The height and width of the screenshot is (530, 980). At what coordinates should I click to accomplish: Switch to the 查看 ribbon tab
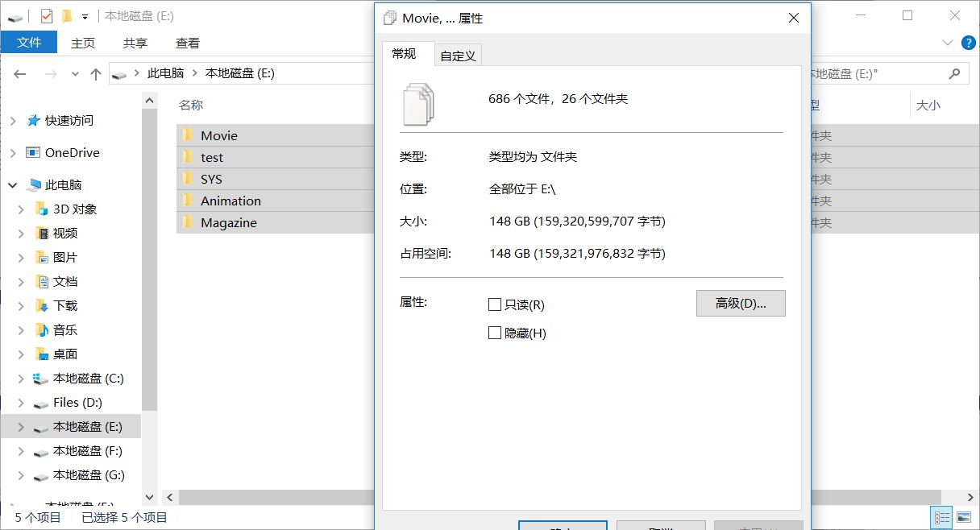188,43
